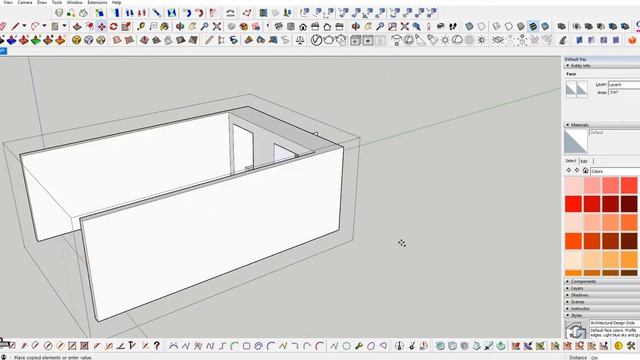The width and height of the screenshot is (640, 360).
Task: Click the materials home icon button
Action: point(585,171)
